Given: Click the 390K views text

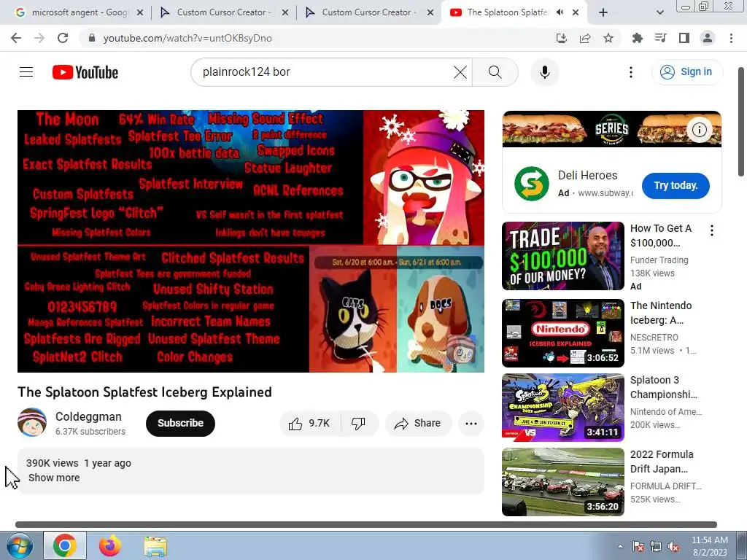Looking at the screenshot, I should tap(53, 463).
